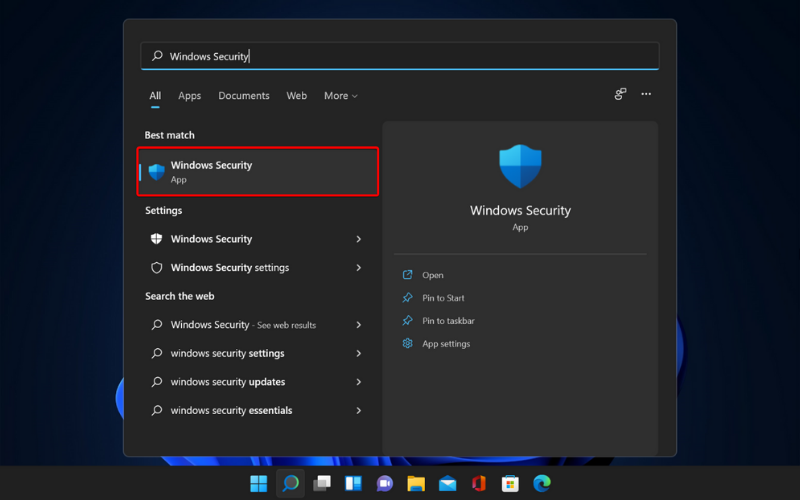The height and width of the screenshot is (500, 800).
Task: Expand the More dropdown
Action: tap(341, 96)
